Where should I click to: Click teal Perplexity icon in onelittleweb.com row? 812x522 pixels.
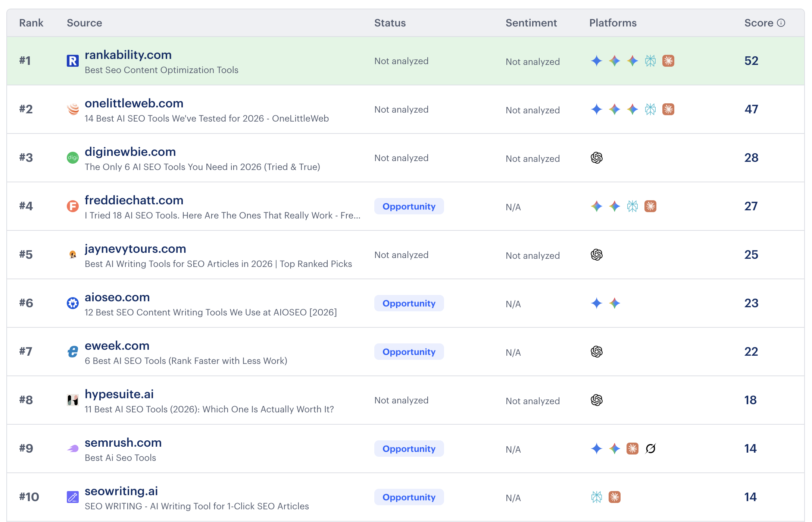650,109
